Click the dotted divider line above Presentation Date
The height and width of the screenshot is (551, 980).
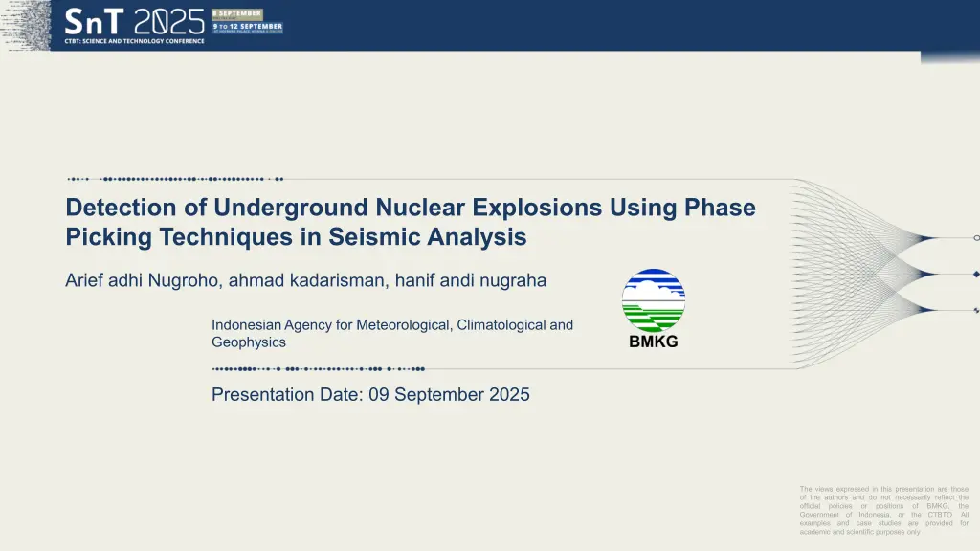click(x=318, y=368)
